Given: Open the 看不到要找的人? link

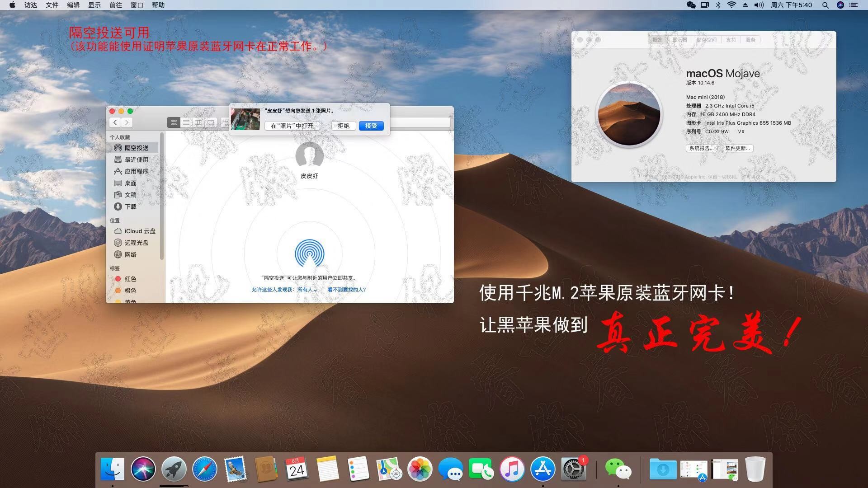Looking at the screenshot, I should [347, 290].
